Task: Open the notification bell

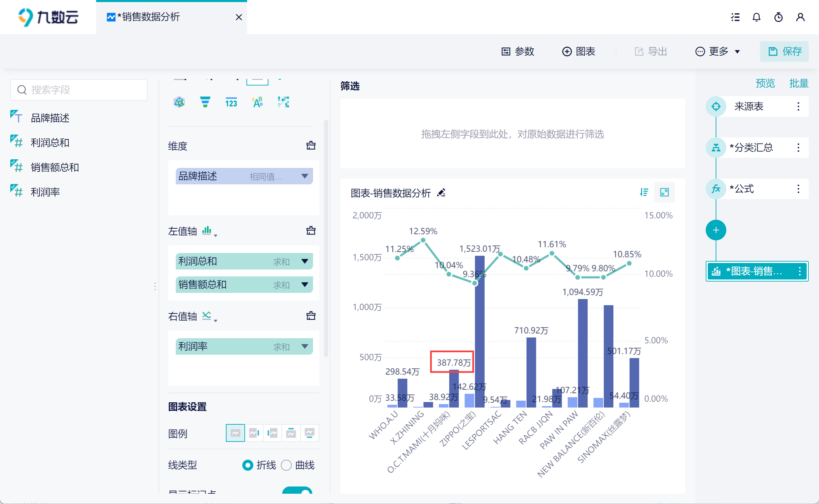Action: point(757,17)
